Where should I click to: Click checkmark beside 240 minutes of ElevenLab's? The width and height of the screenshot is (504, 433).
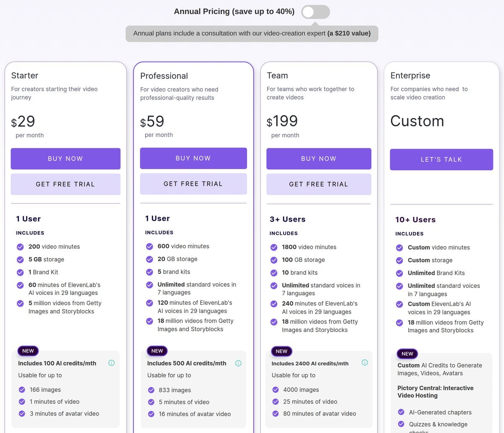[274, 304]
